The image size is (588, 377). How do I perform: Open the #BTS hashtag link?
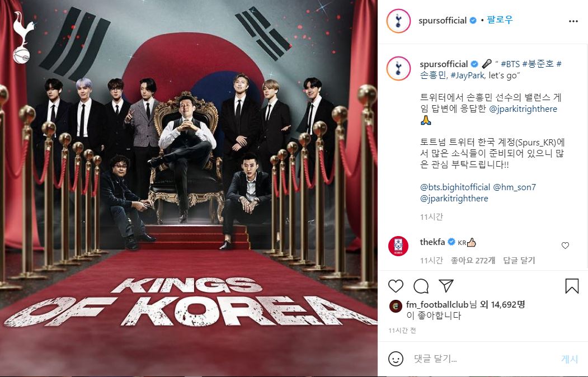510,64
